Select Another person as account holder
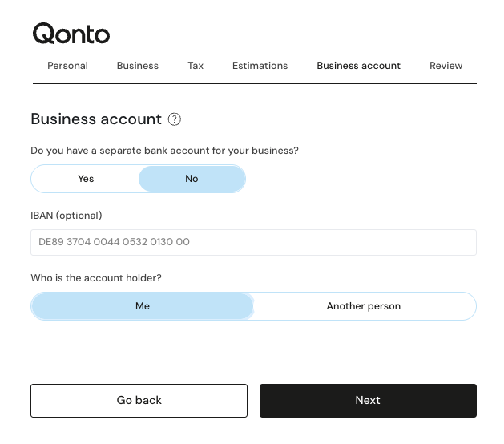This screenshot has height=444, width=504. (364, 306)
